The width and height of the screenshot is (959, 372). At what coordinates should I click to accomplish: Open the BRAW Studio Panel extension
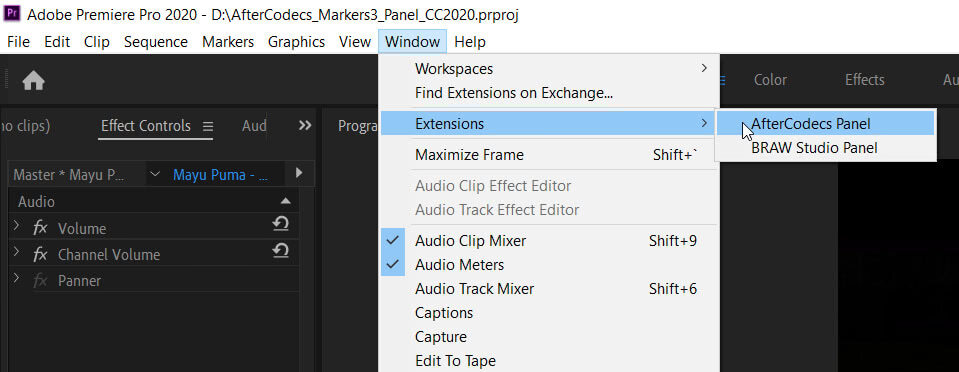[825, 147]
